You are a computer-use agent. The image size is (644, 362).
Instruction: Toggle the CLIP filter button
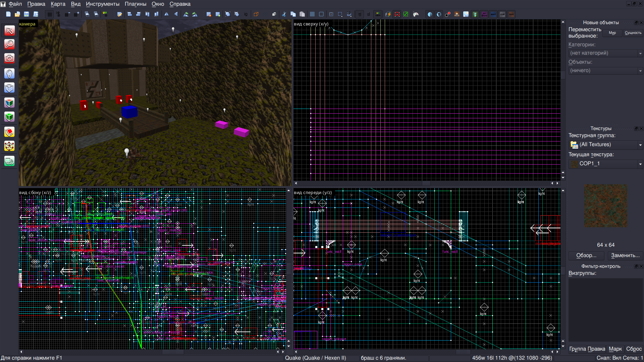pos(502,14)
